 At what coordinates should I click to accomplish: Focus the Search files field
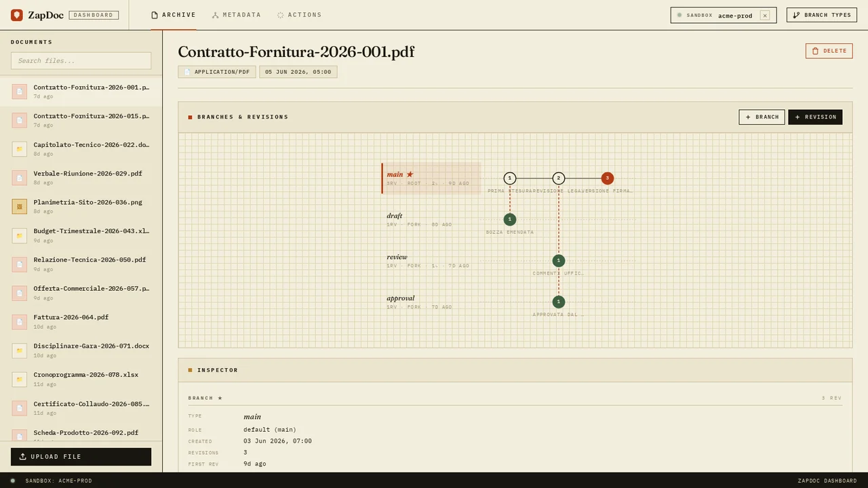pos(81,60)
